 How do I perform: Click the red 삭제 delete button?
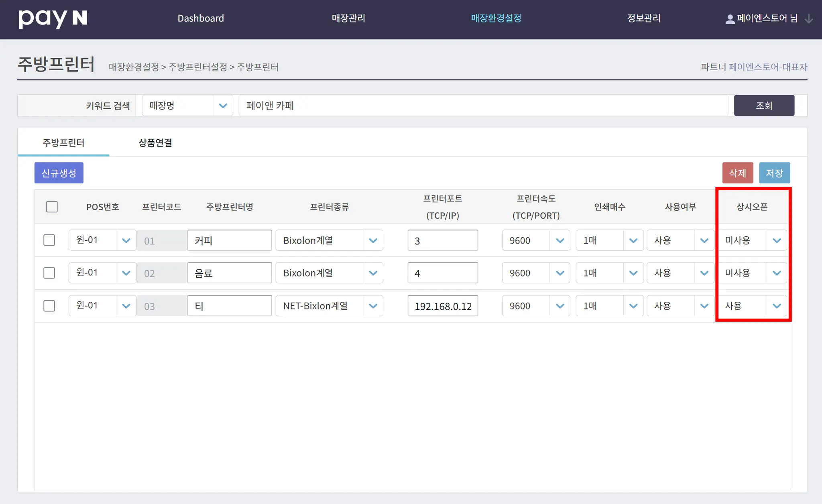(x=737, y=173)
